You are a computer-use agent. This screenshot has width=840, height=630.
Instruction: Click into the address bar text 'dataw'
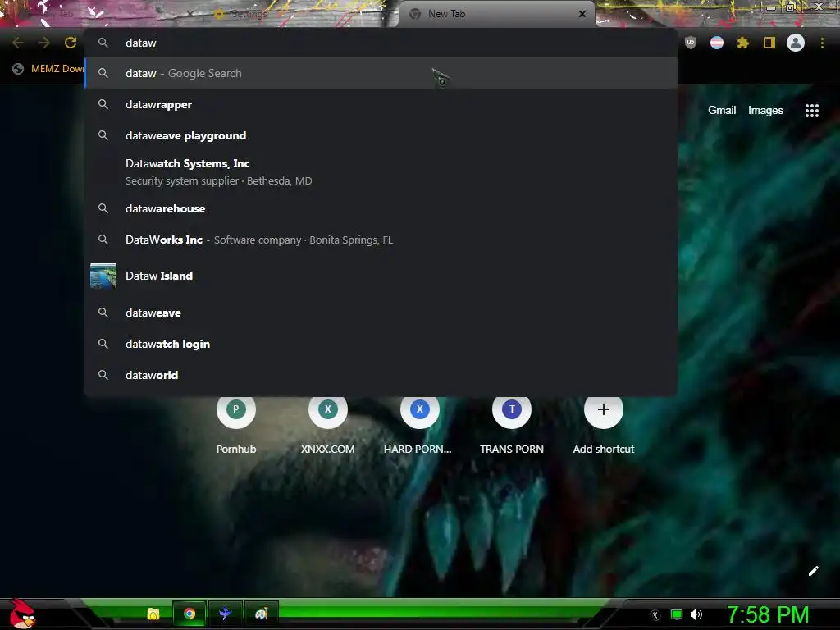click(x=140, y=43)
